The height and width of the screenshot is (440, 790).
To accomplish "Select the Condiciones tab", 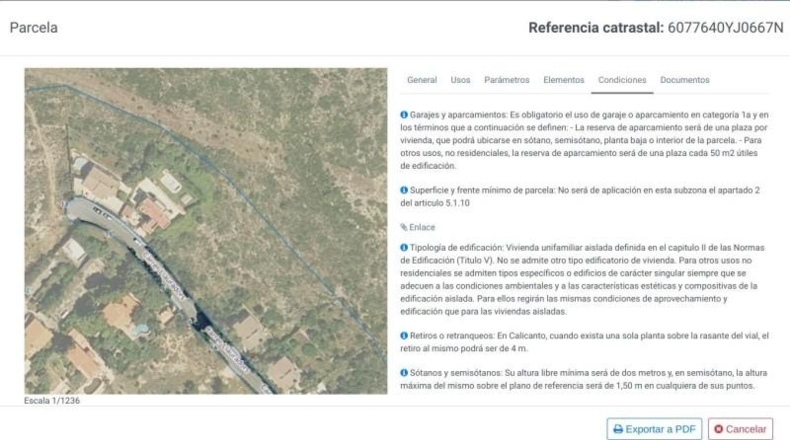I will pos(622,80).
